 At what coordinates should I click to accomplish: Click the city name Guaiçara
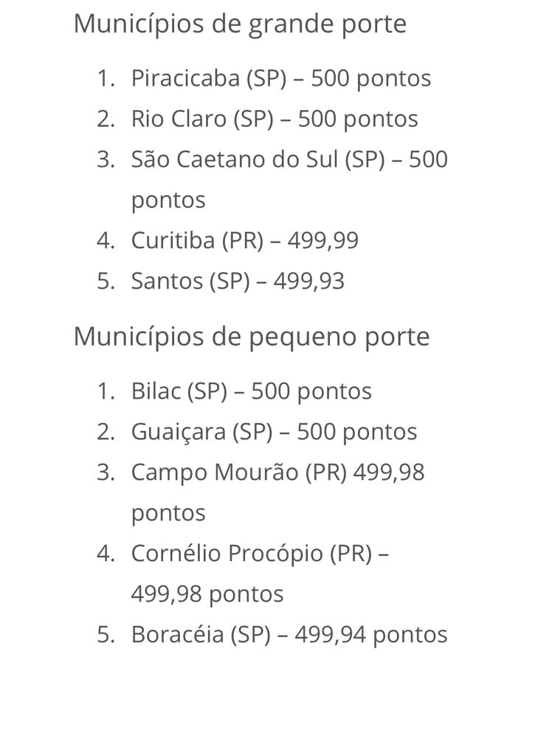(178, 432)
